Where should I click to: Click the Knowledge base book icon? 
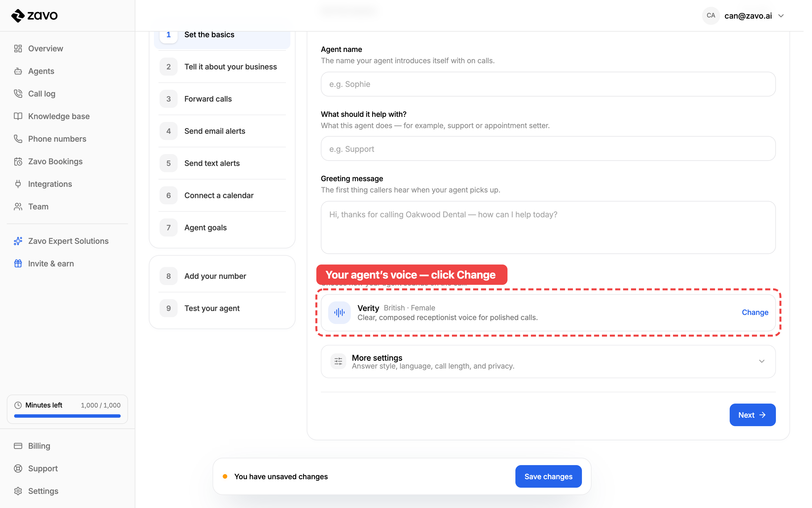pos(18,116)
